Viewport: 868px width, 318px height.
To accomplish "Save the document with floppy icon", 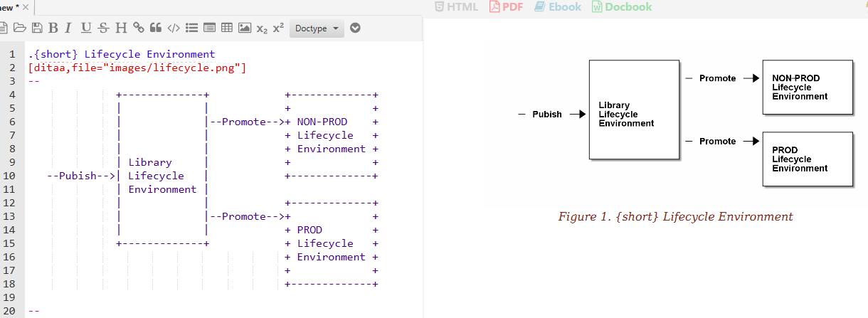I will click(36, 28).
